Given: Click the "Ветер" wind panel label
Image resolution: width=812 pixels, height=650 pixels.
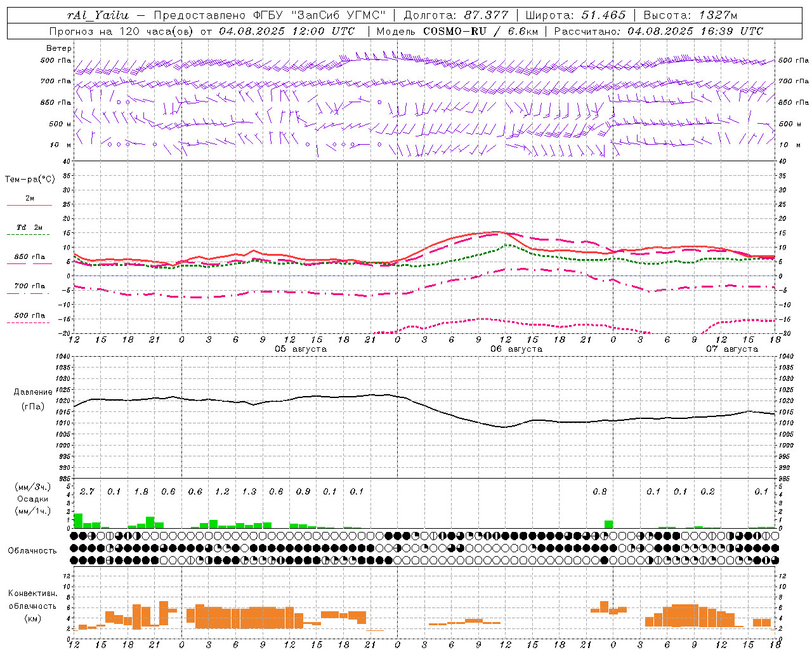Looking at the screenshot, I should point(59,48).
